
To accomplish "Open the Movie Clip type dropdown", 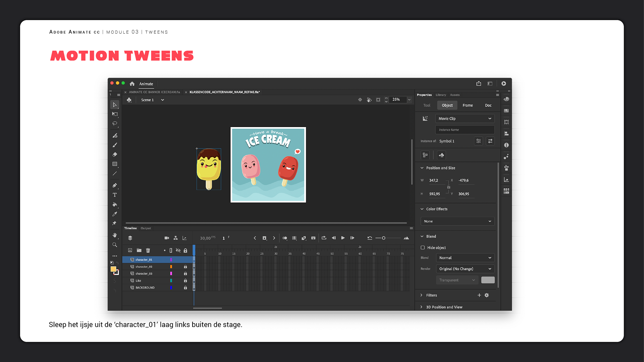I will tap(465, 119).
